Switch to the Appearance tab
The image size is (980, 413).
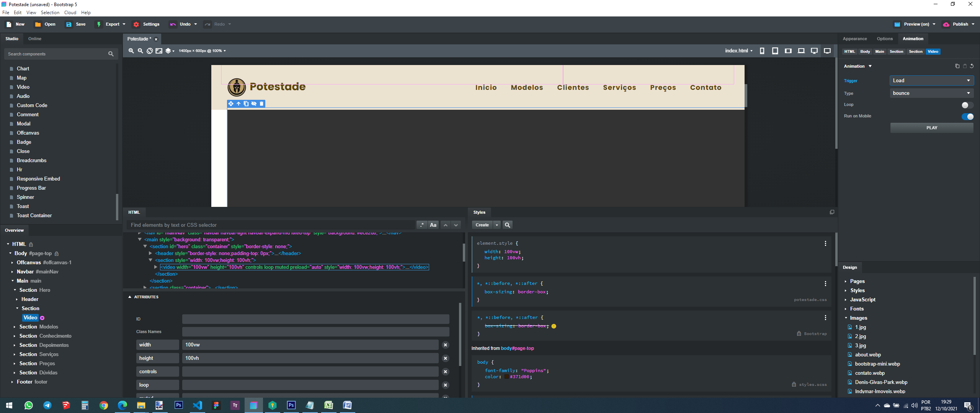coord(855,39)
